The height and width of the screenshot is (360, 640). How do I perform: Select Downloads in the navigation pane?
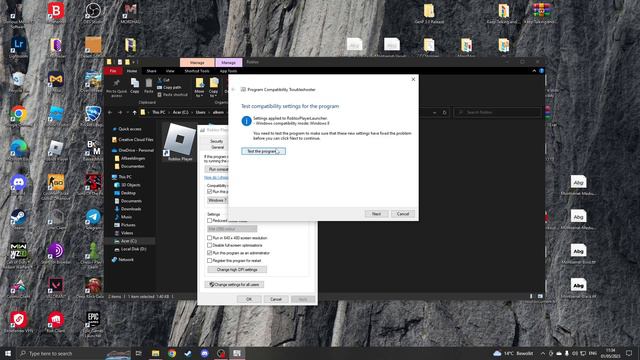(128, 209)
